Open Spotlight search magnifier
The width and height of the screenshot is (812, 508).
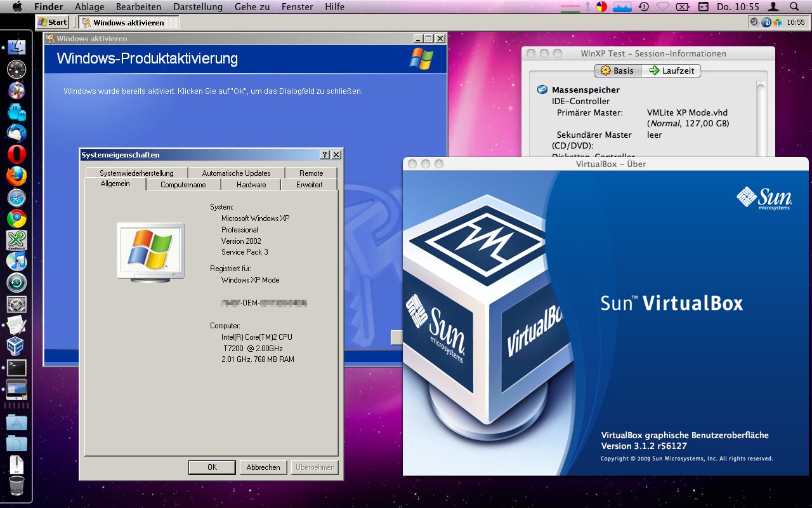[794, 7]
